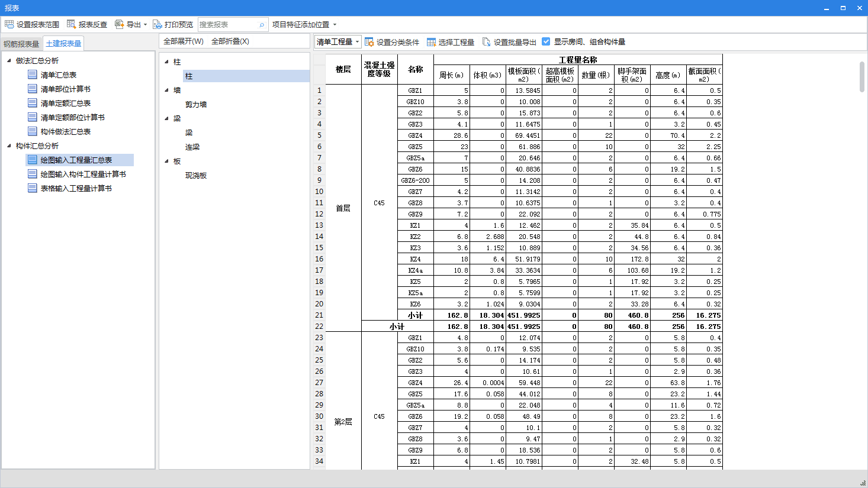This screenshot has height=488, width=868.
Task: Click the 绘图输入构件工程量计算书 report icon
Action: click(33, 174)
